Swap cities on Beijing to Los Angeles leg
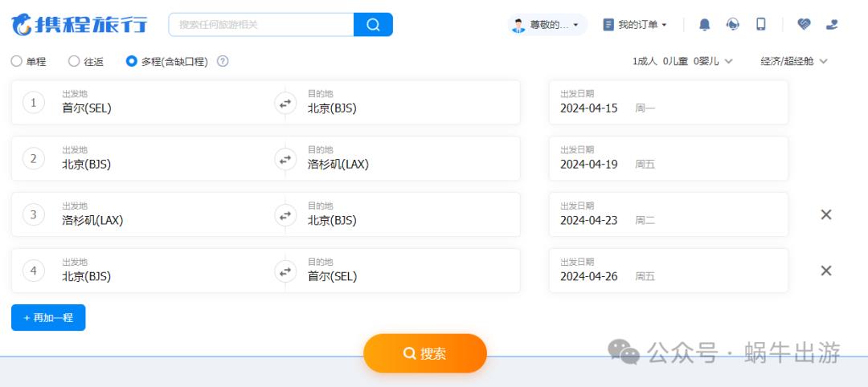Viewport: 868px width, 387px height. click(x=285, y=159)
